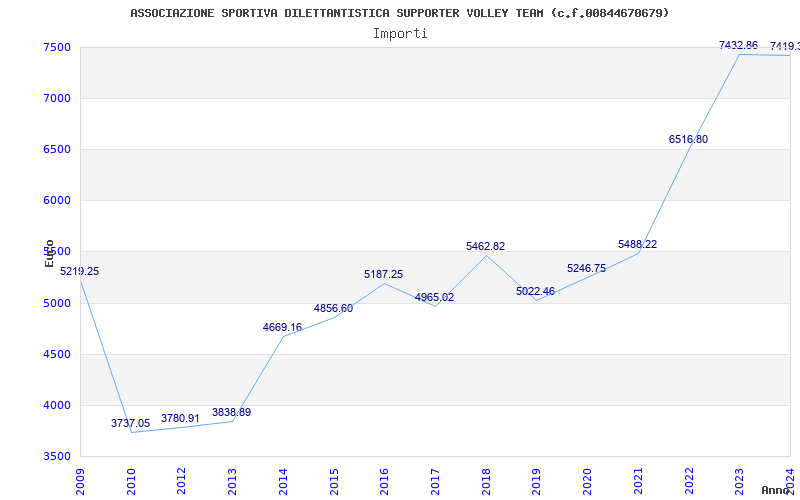Select the data label 4669.16
The image size is (800, 500).
282,328
